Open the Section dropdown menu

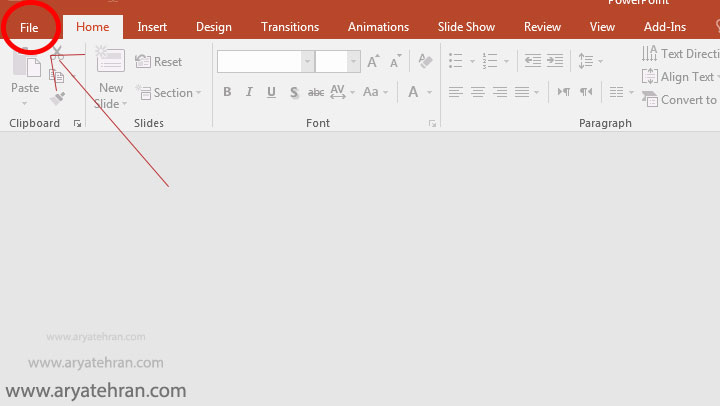pyautogui.click(x=168, y=93)
